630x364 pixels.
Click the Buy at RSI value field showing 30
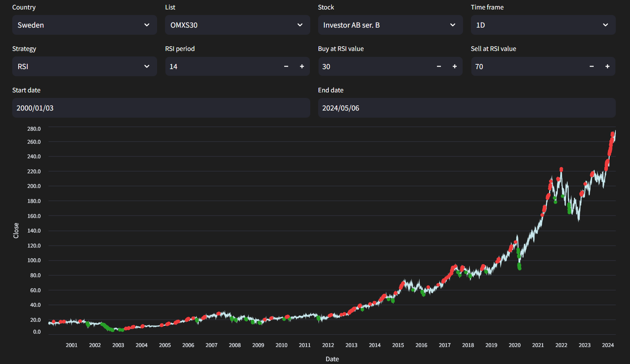[x=375, y=66]
